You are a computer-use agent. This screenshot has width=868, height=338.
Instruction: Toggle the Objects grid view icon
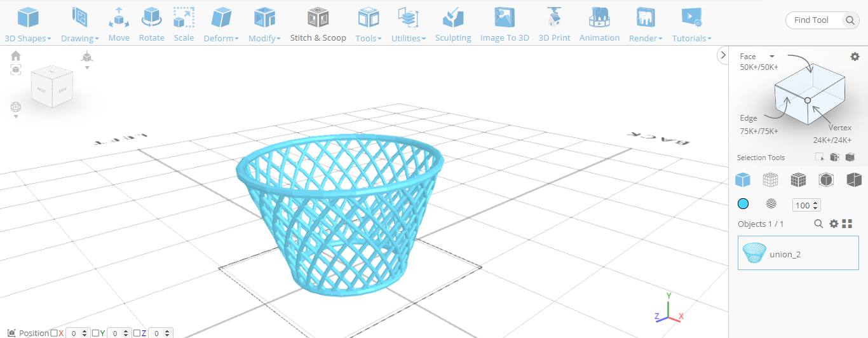click(847, 224)
